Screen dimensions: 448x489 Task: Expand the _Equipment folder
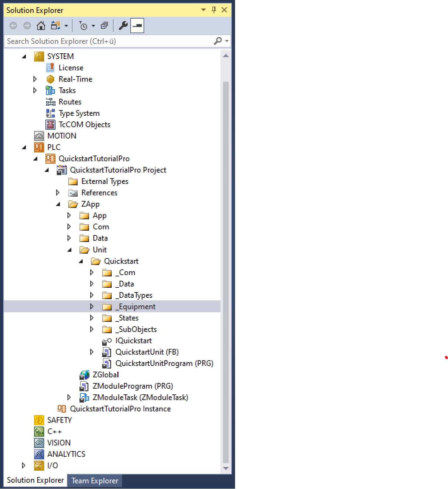click(92, 306)
